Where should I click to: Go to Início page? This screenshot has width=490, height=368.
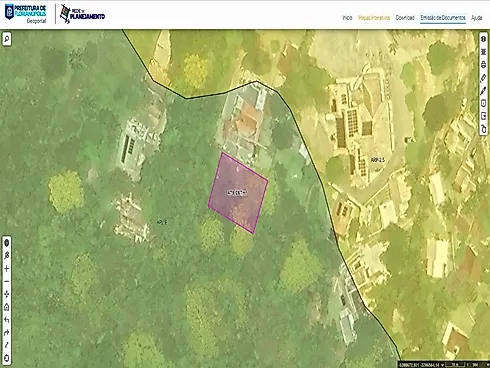point(347,18)
